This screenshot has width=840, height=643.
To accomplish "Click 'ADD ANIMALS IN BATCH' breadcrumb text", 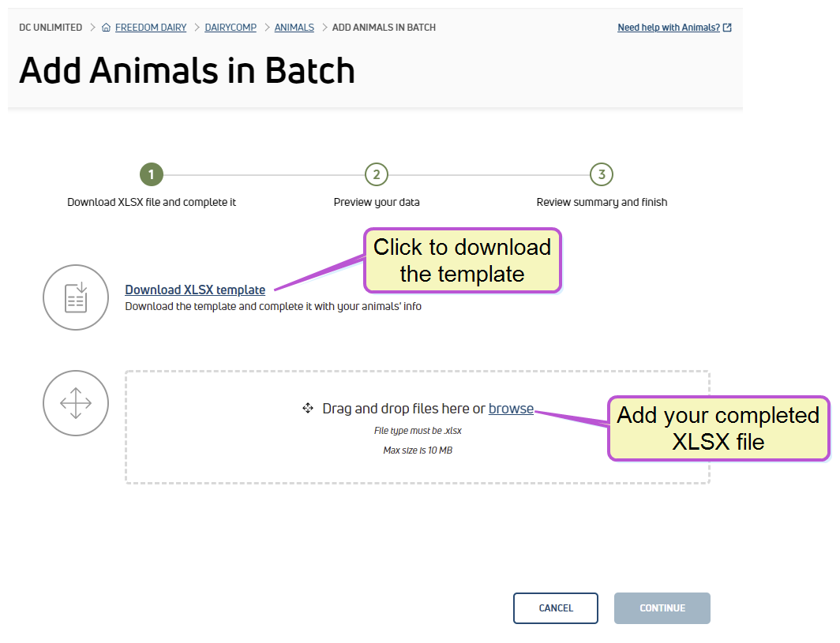I will [384, 28].
